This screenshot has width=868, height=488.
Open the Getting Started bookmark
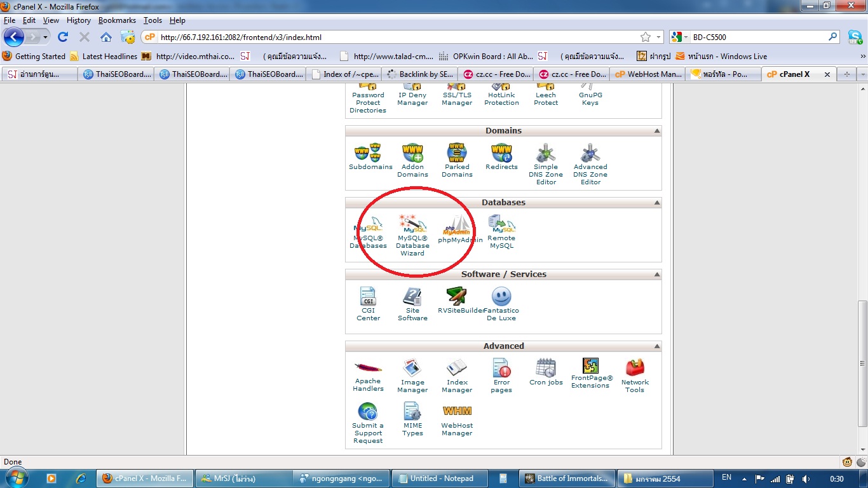point(34,57)
